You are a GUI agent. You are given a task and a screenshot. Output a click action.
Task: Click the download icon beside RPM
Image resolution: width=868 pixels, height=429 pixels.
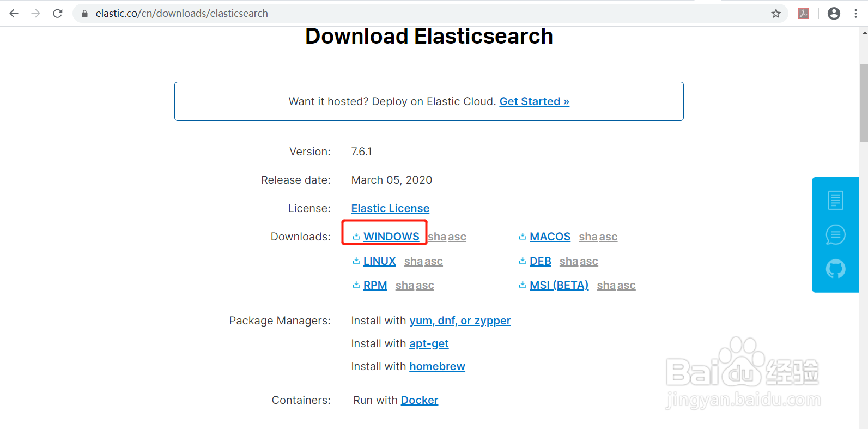tap(356, 285)
